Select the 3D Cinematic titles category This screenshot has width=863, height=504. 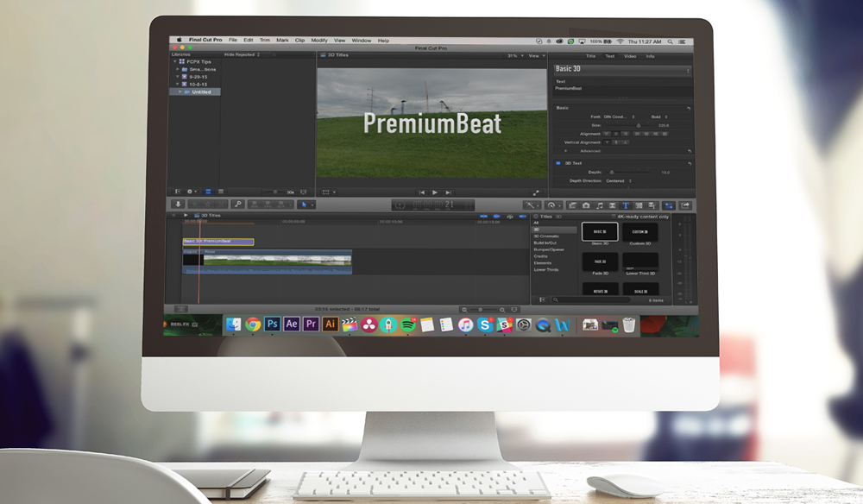[x=546, y=236]
